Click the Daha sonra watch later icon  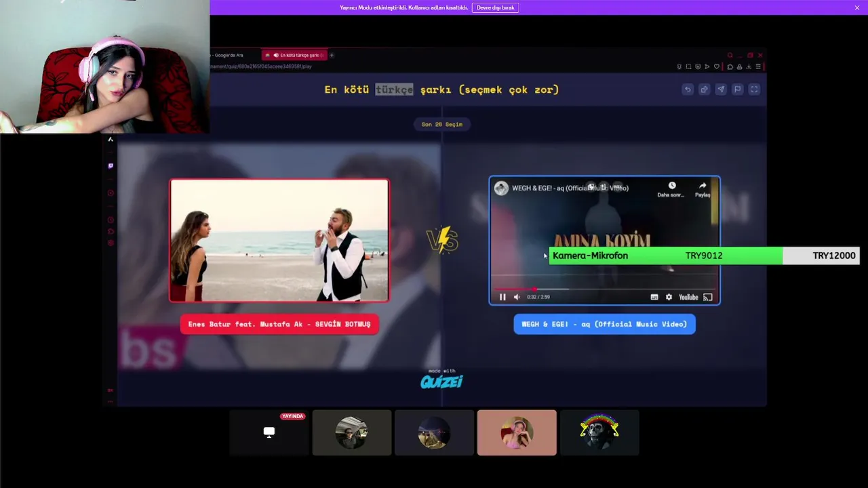click(x=671, y=189)
